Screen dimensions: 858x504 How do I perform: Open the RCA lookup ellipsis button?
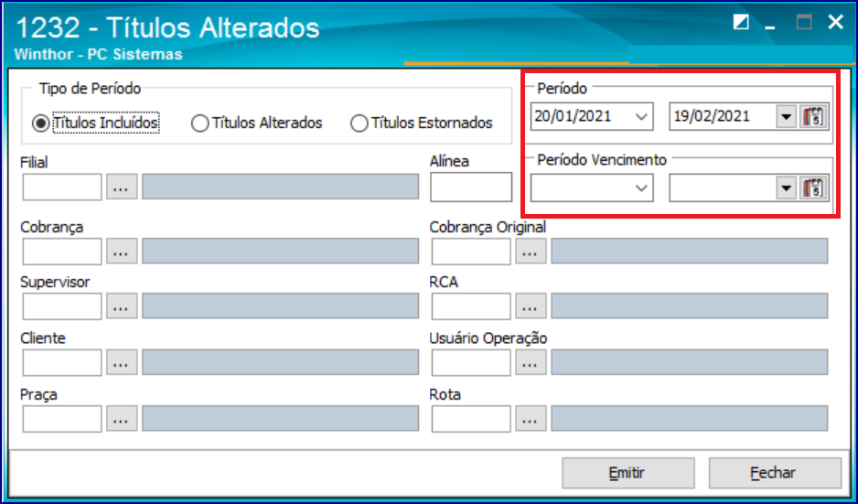[x=531, y=306]
